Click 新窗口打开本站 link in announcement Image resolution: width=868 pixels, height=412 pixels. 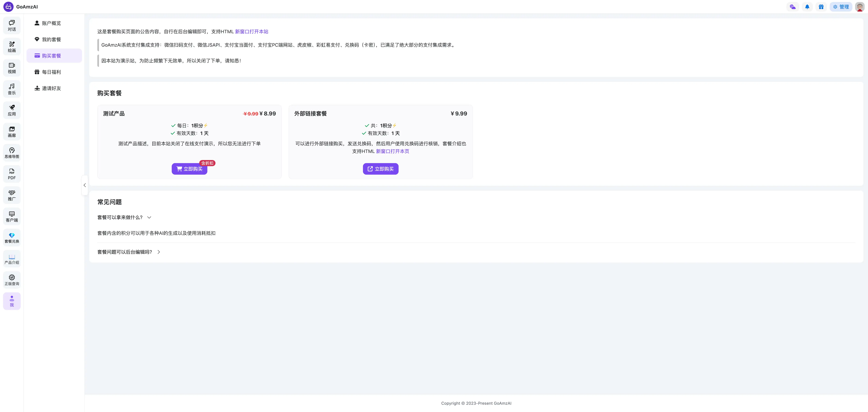click(x=252, y=32)
